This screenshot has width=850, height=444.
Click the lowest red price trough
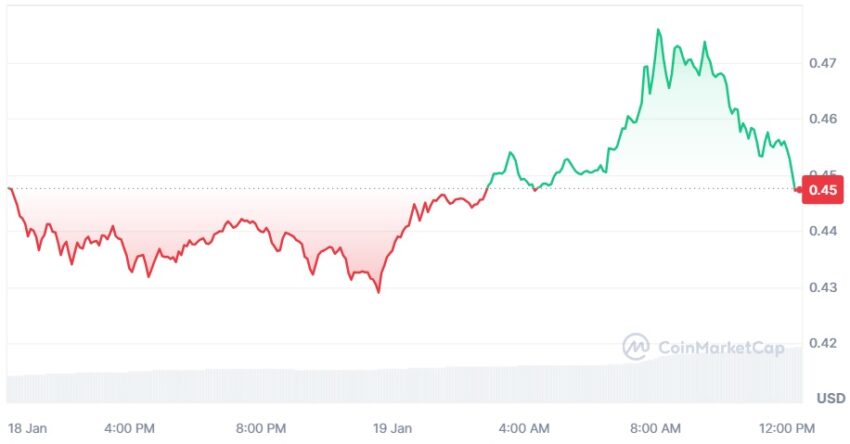[378, 292]
